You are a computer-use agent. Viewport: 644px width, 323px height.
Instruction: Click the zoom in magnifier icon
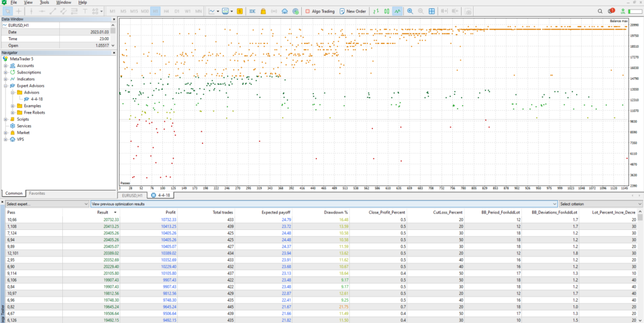click(x=411, y=11)
